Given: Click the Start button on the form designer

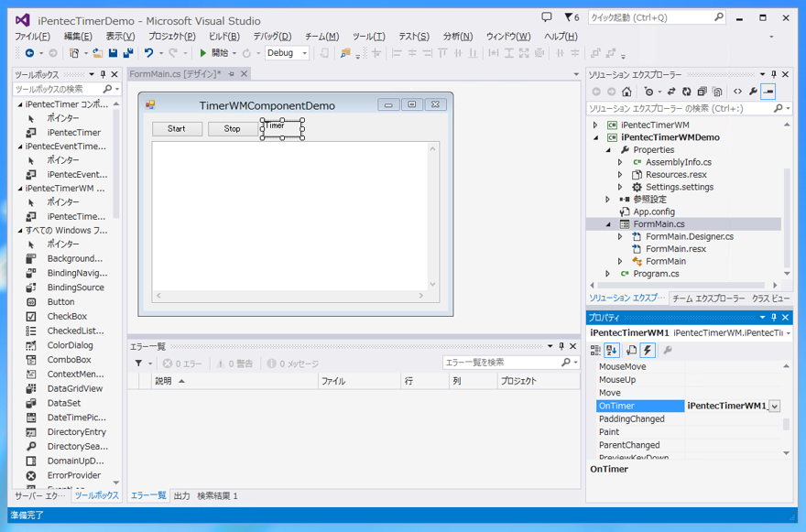Looking at the screenshot, I should click(x=178, y=129).
